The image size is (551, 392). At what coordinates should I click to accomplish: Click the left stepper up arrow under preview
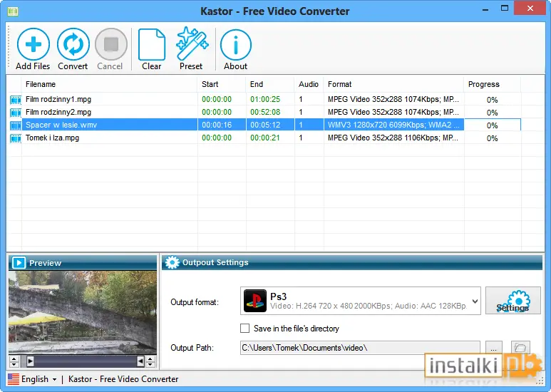(x=14, y=359)
